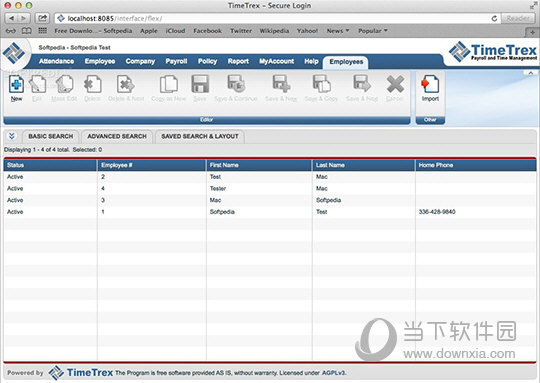Click the Save & Continue icon

click(x=236, y=84)
